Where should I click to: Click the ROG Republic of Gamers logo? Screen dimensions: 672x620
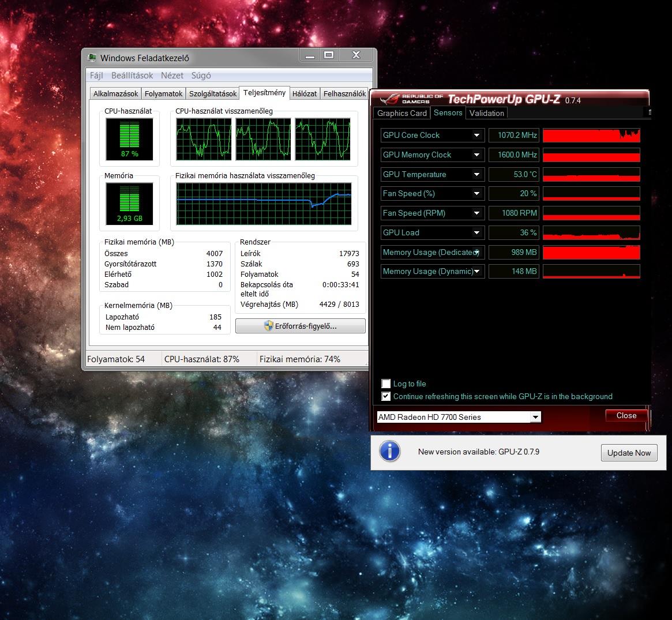click(x=411, y=99)
